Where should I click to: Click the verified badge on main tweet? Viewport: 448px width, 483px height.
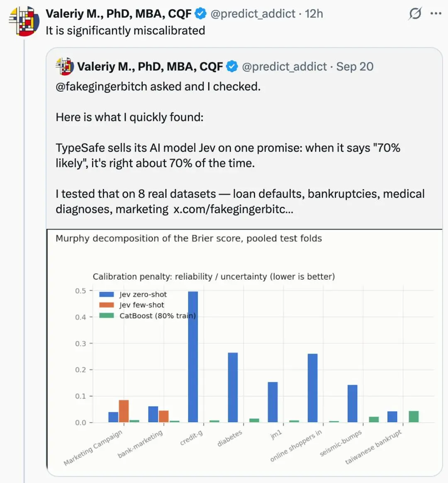pos(201,14)
